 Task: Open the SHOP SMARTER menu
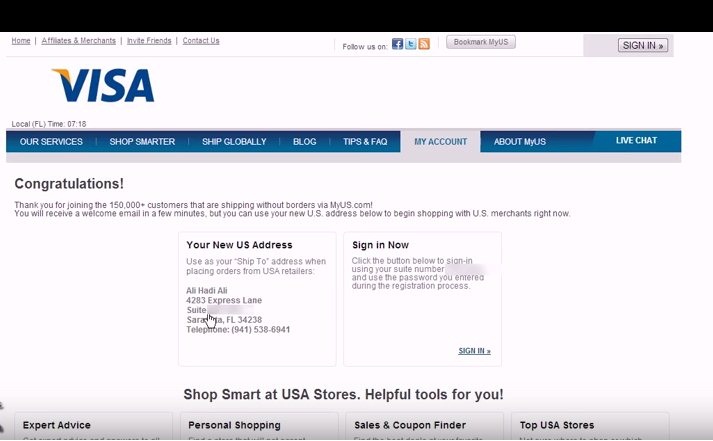pos(142,142)
